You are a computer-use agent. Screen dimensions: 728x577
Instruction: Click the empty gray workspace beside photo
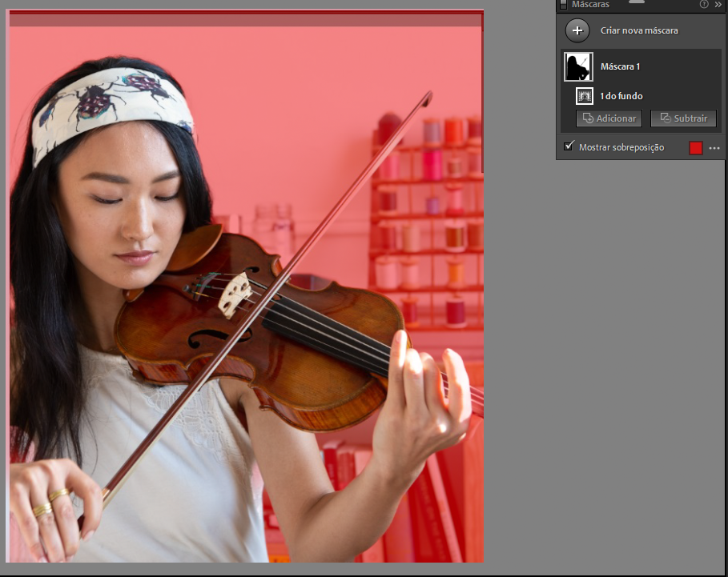pyautogui.click(x=601, y=360)
